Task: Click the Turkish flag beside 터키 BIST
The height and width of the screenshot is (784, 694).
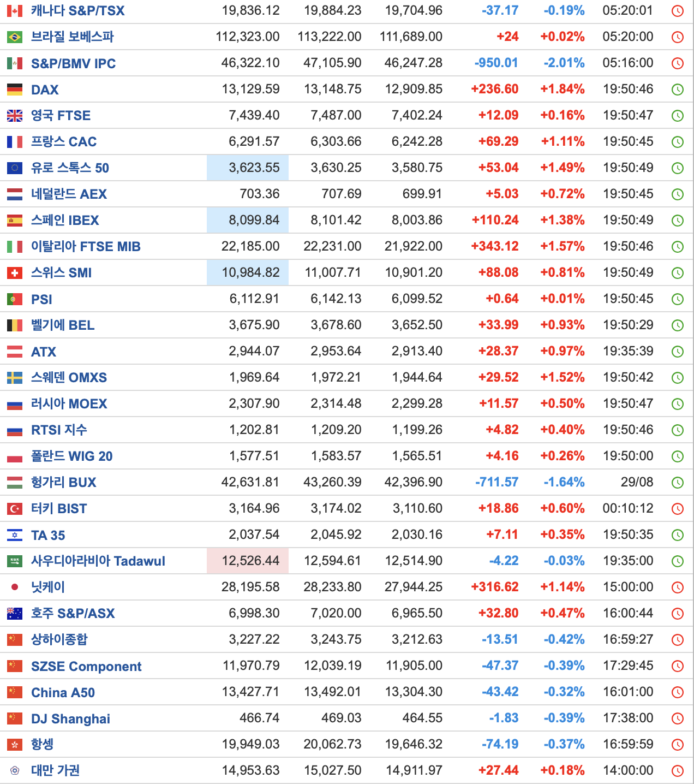Action: click(15, 508)
